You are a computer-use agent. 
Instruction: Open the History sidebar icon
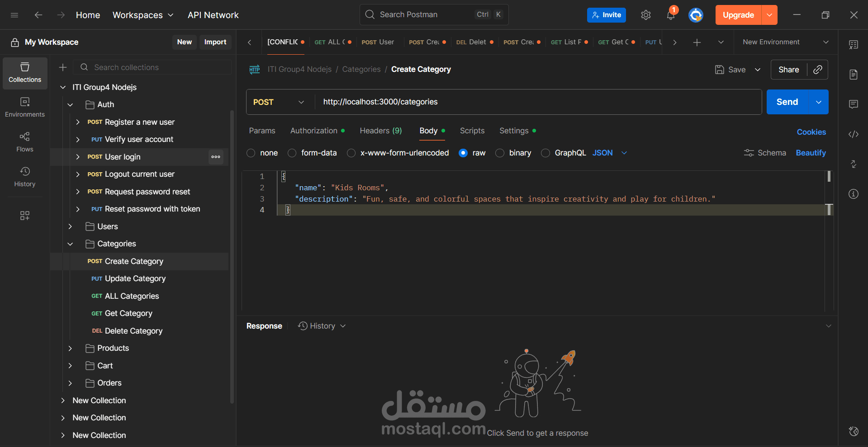25,177
